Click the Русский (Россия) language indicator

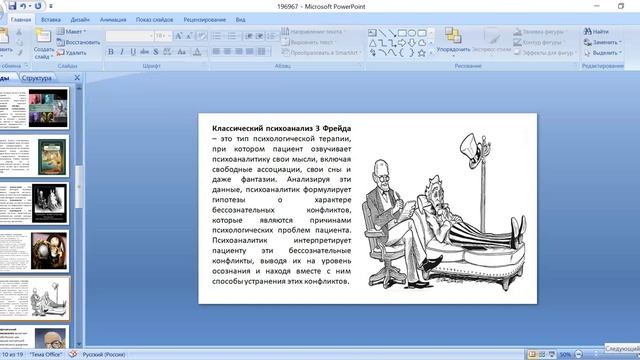(104, 354)
